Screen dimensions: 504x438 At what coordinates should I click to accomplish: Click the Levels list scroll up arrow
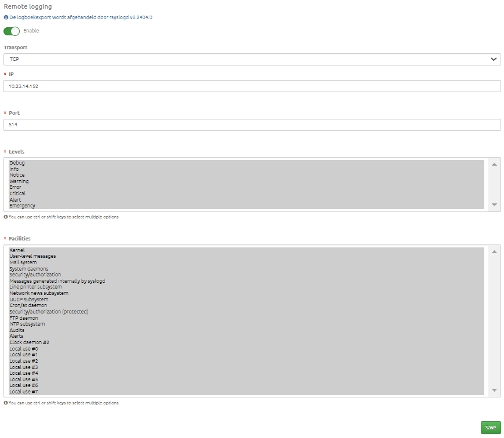click(494, 165)
